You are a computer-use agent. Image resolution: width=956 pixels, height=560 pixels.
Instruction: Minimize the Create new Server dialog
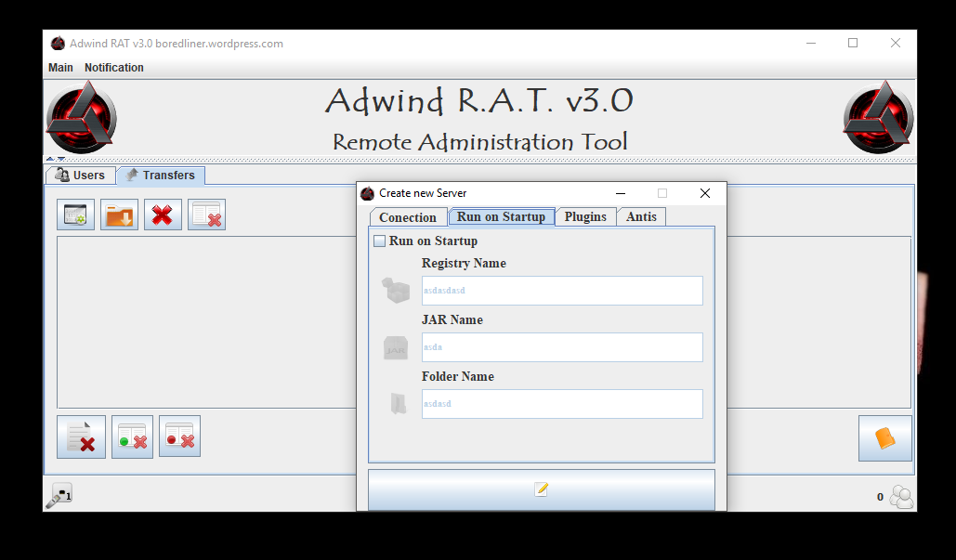621,193
